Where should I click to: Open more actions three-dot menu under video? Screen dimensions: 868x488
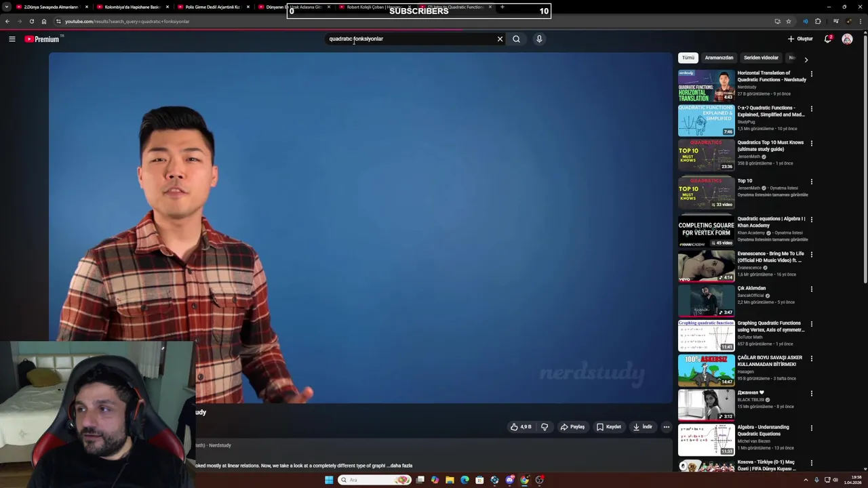pos(667,427)
